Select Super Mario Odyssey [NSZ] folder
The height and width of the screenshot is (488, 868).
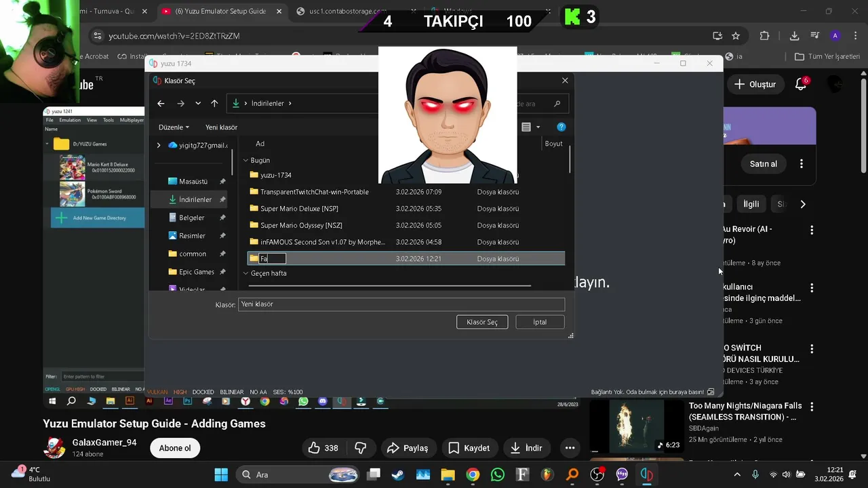click(301, 225)
